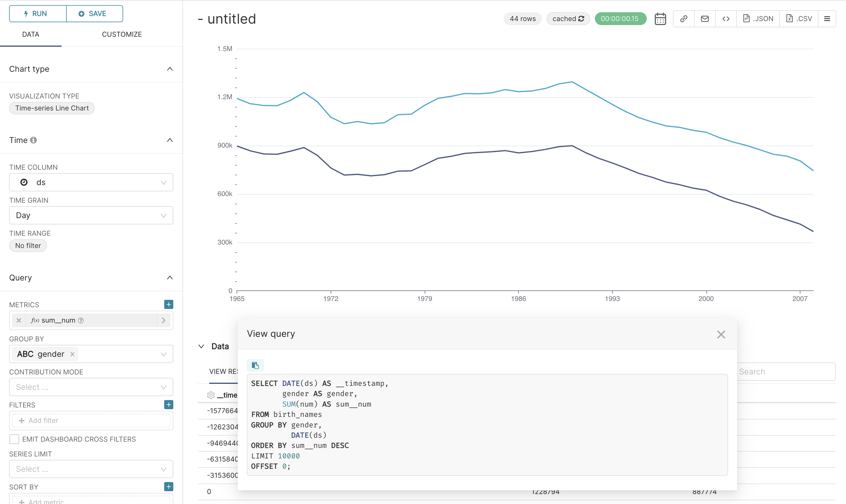Open the calendar scheduling options
Viewport: 846px width, 504px height.
coord(660,19)
